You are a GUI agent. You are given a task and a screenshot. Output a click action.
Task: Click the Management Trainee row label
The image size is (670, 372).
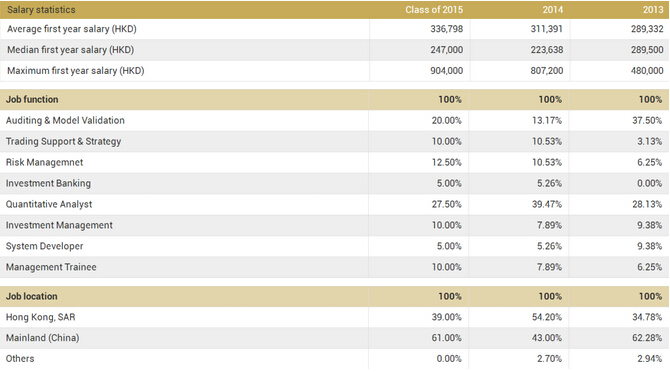pos(51,267)
